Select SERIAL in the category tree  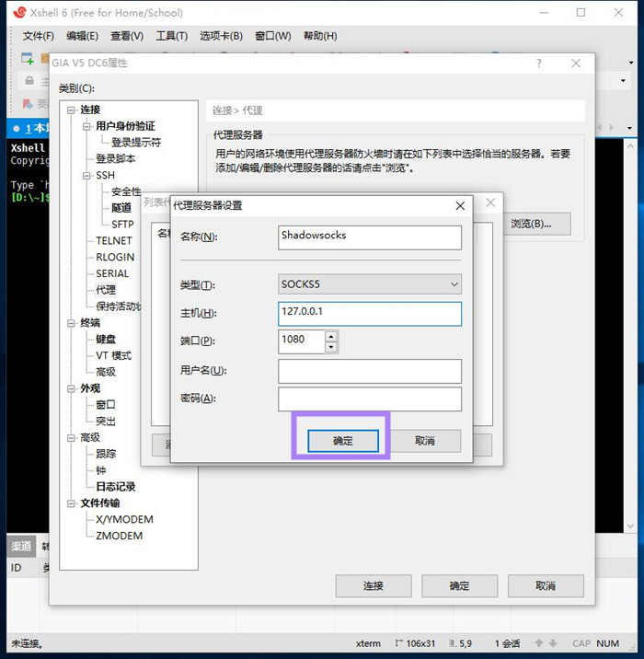pyautogui.click(x=112, y=273)
